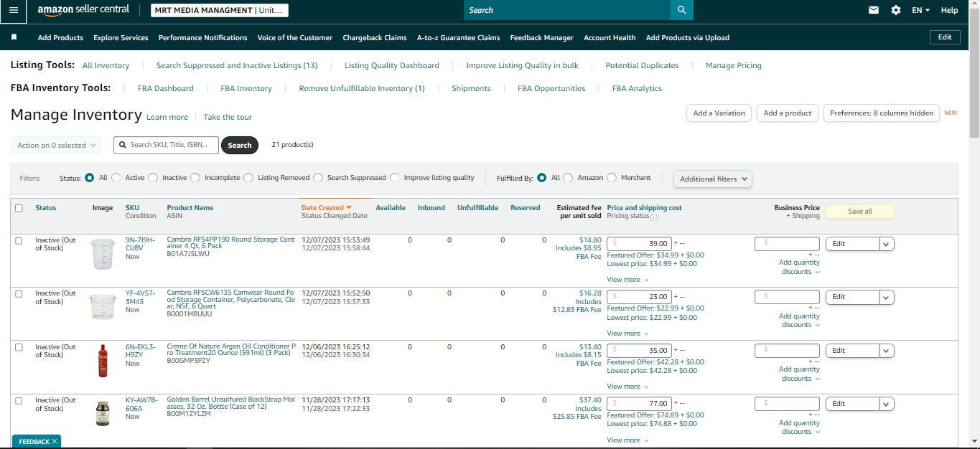This screenshot has height=449, width=980.
Task: Expand Add quantity discounts for Cambro RFSCW6135
Action: click(799, 321)
